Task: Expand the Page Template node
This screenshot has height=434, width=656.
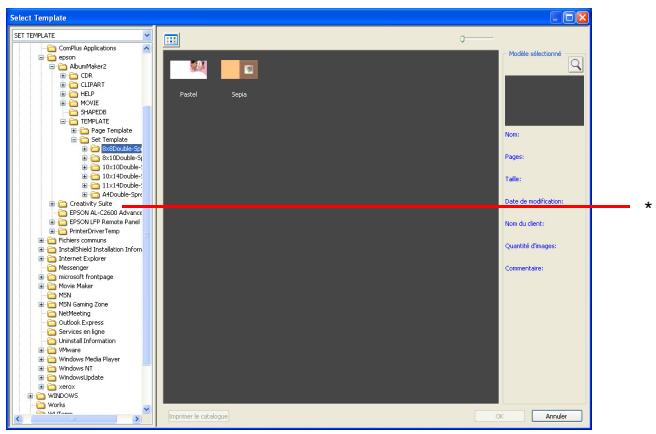Action: pos(74,131)
